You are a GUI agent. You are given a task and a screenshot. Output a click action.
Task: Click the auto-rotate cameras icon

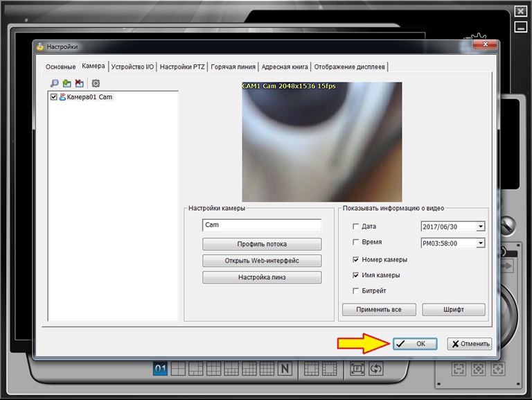click(376, 369)
